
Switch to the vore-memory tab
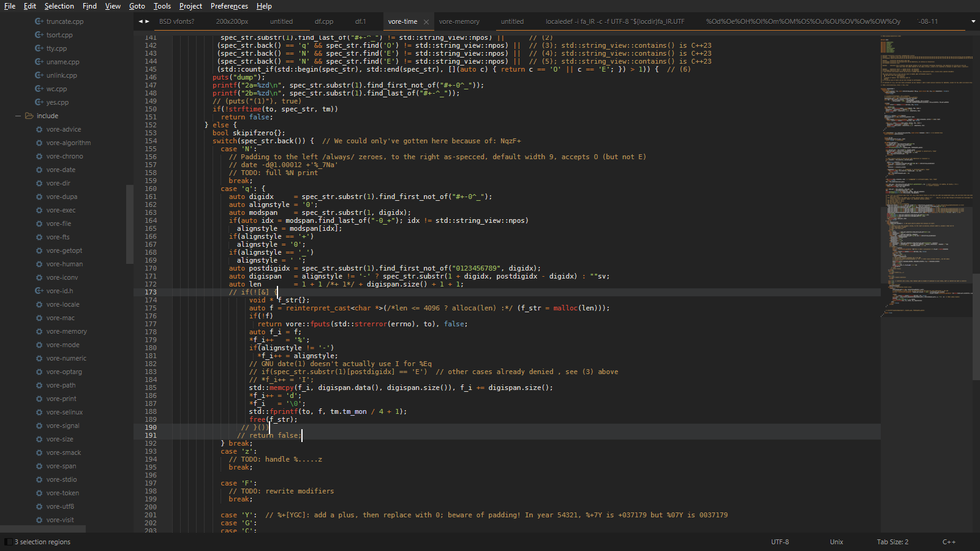tap(459, 21)
